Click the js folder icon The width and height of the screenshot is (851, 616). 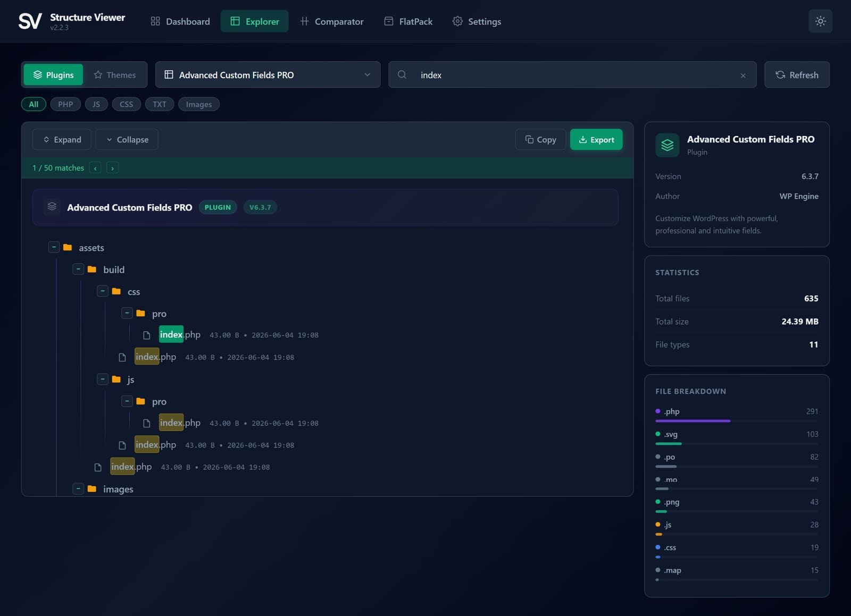tap(116, 379)
